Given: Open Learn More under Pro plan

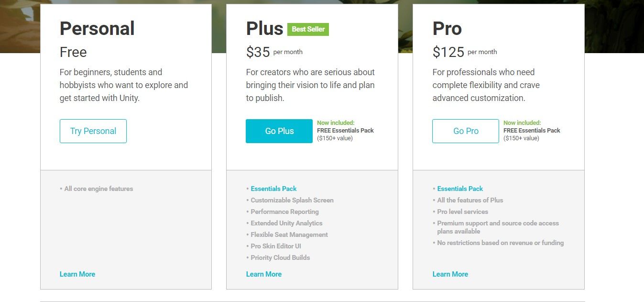Looking at the screenshot, I should click(450, 274).
